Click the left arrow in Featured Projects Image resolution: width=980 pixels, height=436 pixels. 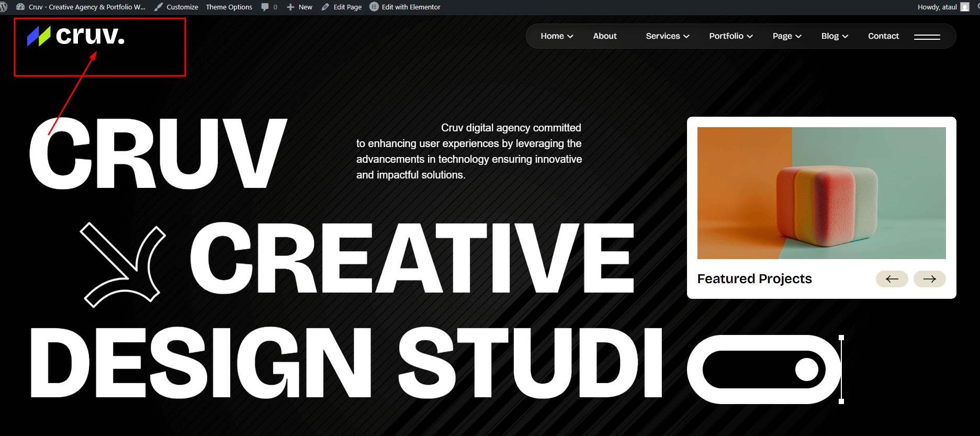(x=892, y=279)
